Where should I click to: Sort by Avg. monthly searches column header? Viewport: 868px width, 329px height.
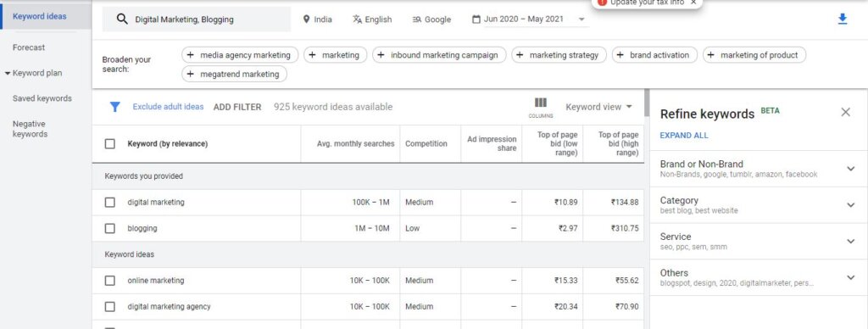(355, 144)
